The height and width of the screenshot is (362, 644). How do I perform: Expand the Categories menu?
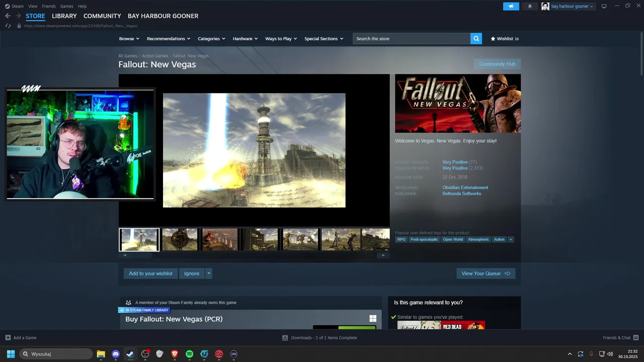coord(211,39)
